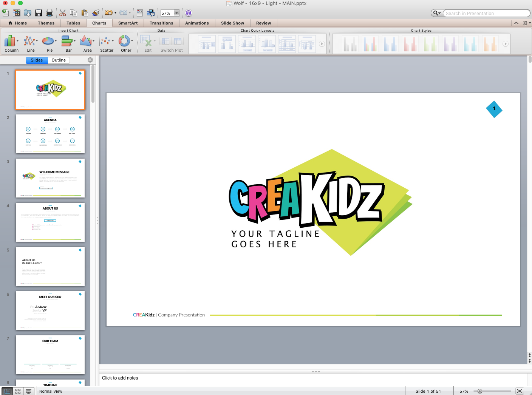Close the slides thumbnail pane
532x395 pixels.
(x=90, y=60)
